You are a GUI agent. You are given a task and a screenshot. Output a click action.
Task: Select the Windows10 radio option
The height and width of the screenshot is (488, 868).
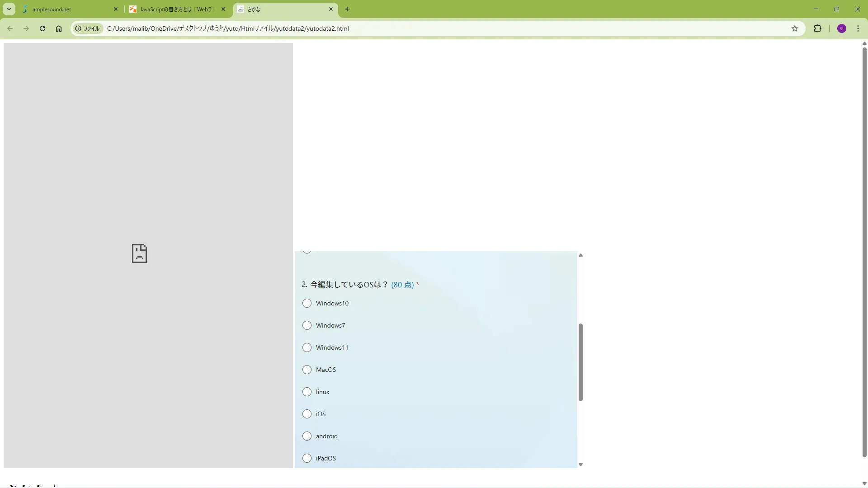pyautogui.click(x=307, y=303)
